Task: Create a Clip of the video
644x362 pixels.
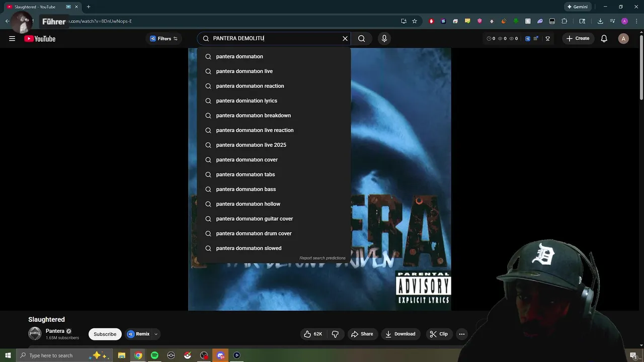Action: click(x=439, y=334)
